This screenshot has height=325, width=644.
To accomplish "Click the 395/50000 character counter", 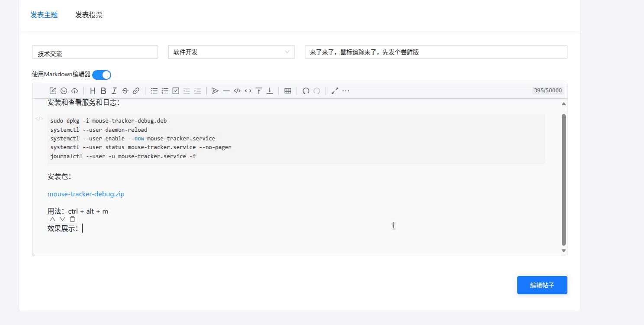I will click(x=548, y=91).
